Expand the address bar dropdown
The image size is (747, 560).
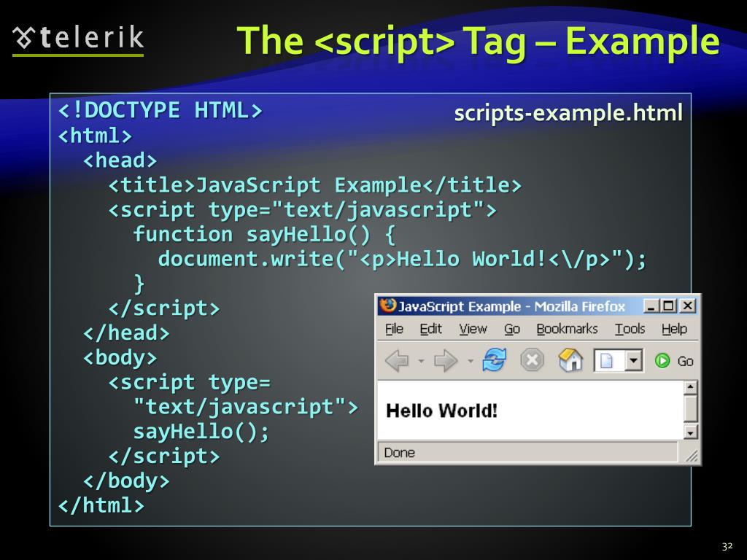click(633, 360)
